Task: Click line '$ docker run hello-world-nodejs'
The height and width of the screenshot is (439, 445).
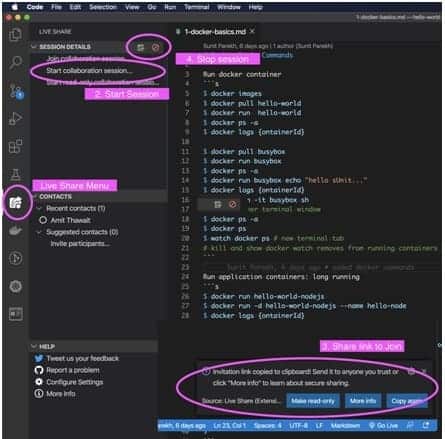Action: [x=263, y=296]
